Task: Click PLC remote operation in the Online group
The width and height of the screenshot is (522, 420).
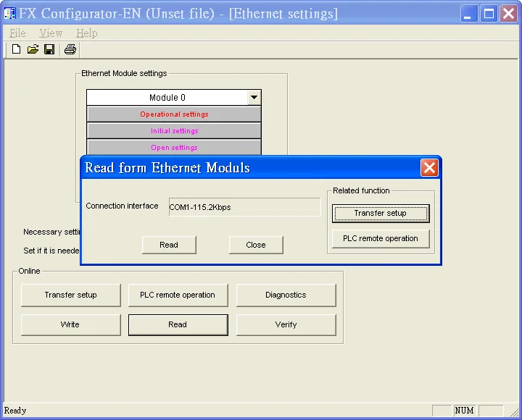Action: point(178,295)
